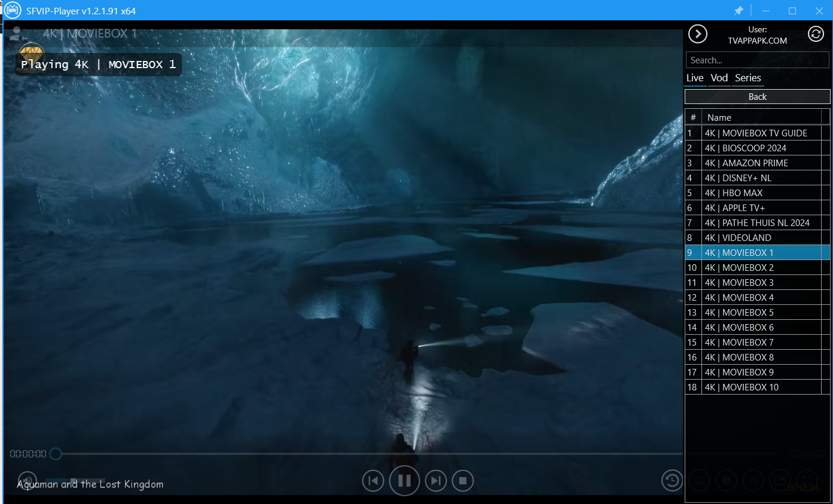Choose 4K | MOVIEBOX 10
833x504 pixels.
tap(757, 387)
